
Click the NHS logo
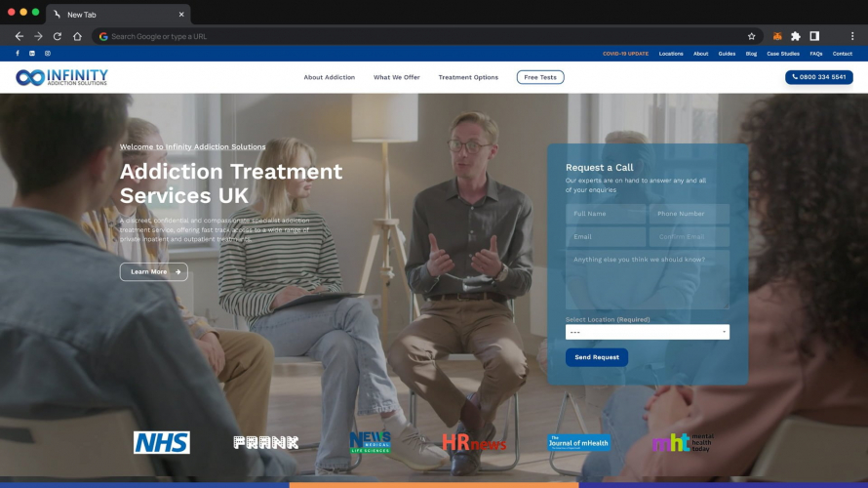pos(162,442)
